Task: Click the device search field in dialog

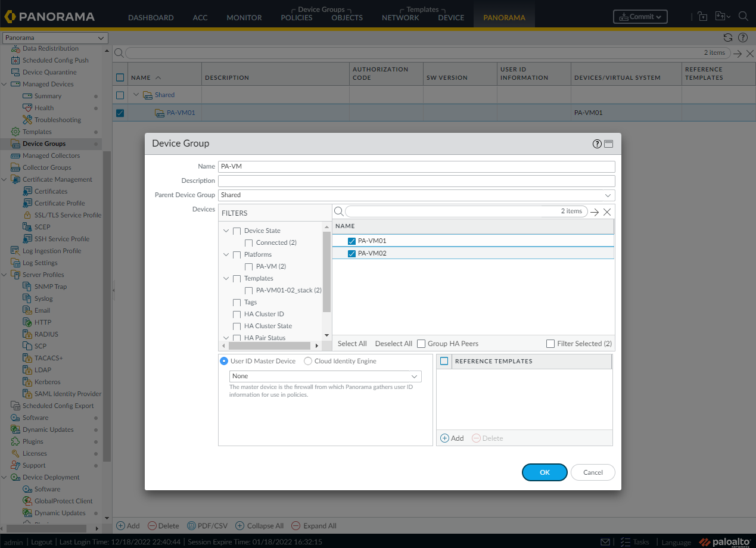Action: pyautogui.click(x=466, y=211)
